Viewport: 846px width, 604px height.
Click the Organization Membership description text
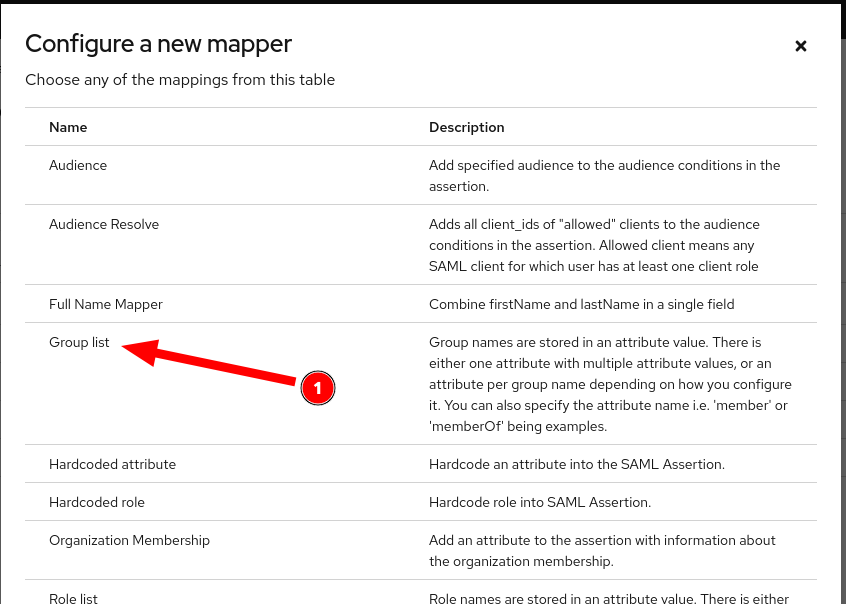click(x=602, y=550)
